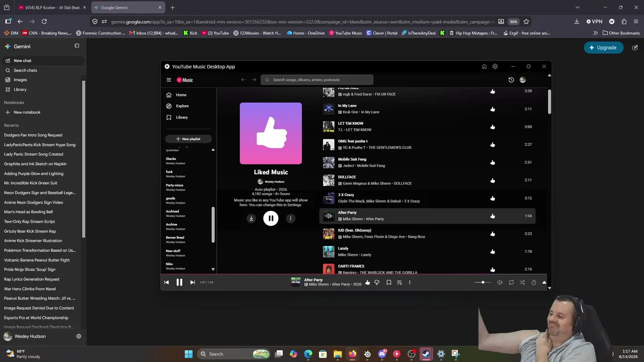Create a new playlist
644x362 pixels.
coord(188,139)
